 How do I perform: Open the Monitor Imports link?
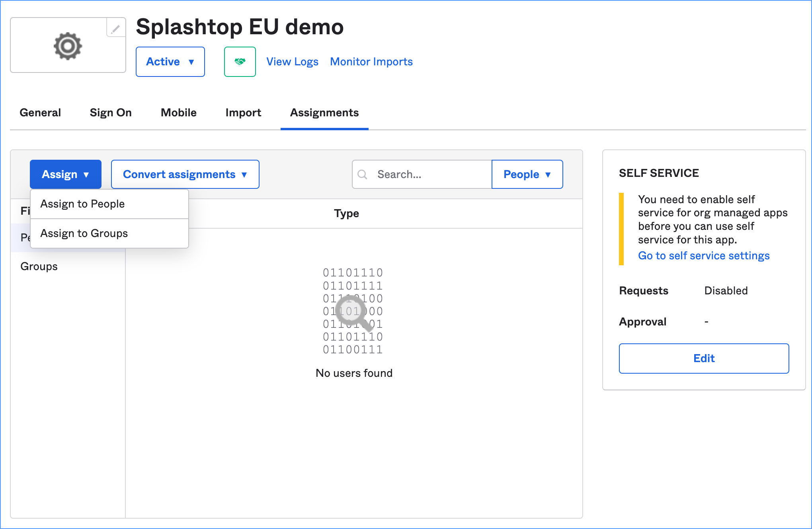tap(371, 62)
